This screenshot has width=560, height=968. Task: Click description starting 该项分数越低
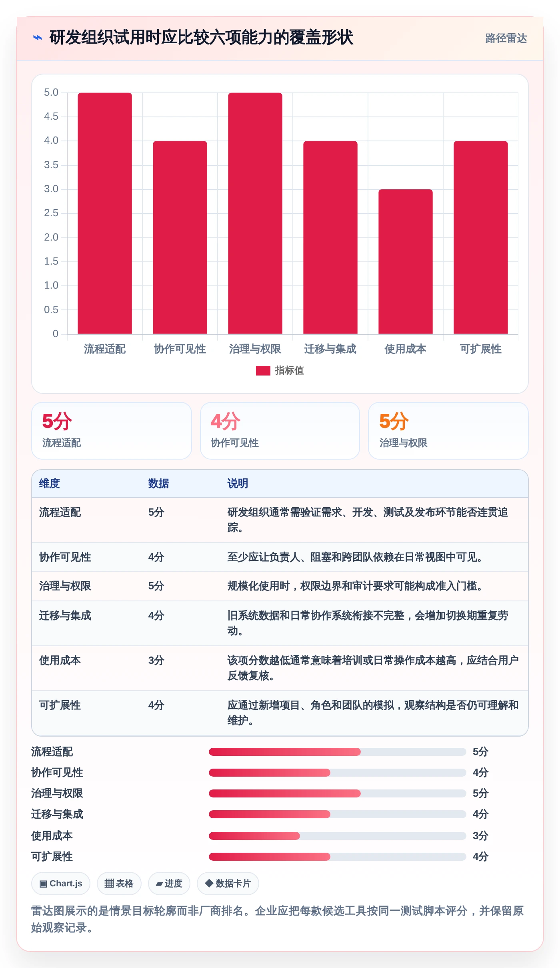[373, 668]
